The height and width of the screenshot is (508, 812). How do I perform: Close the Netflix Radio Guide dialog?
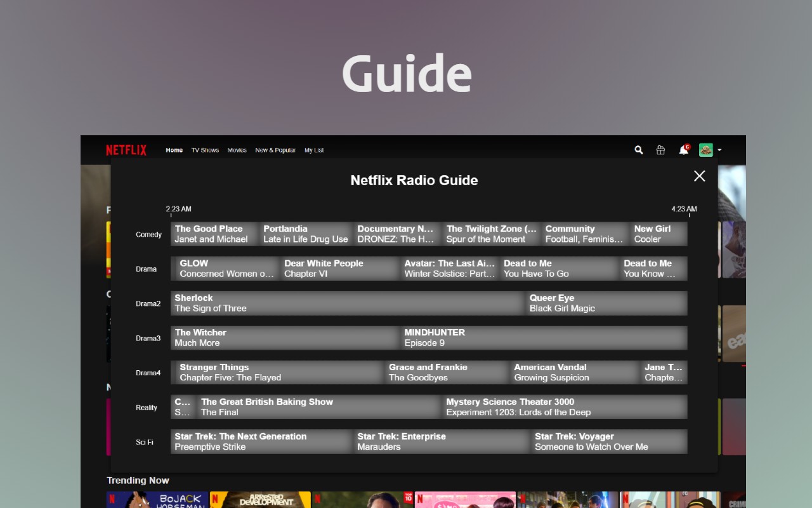pos(699,176)
